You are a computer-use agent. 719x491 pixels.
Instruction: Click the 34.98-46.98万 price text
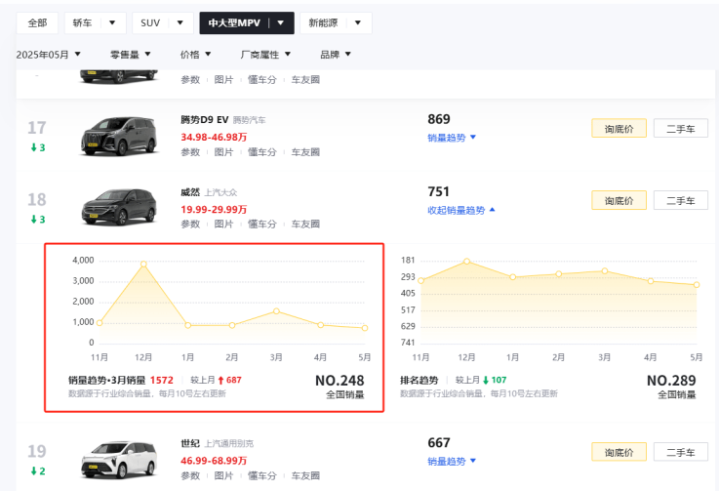[214, 137]
